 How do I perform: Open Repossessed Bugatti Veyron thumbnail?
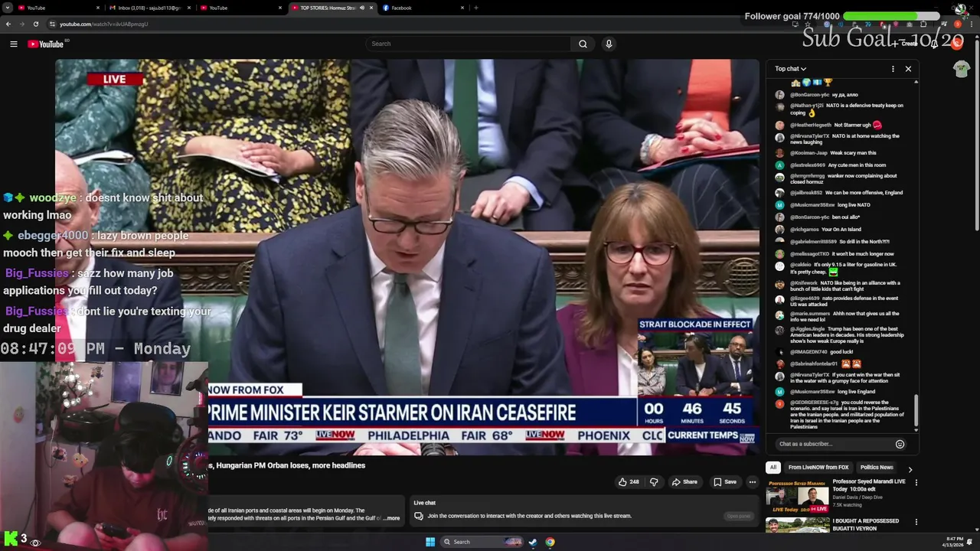tap(798, 525)
